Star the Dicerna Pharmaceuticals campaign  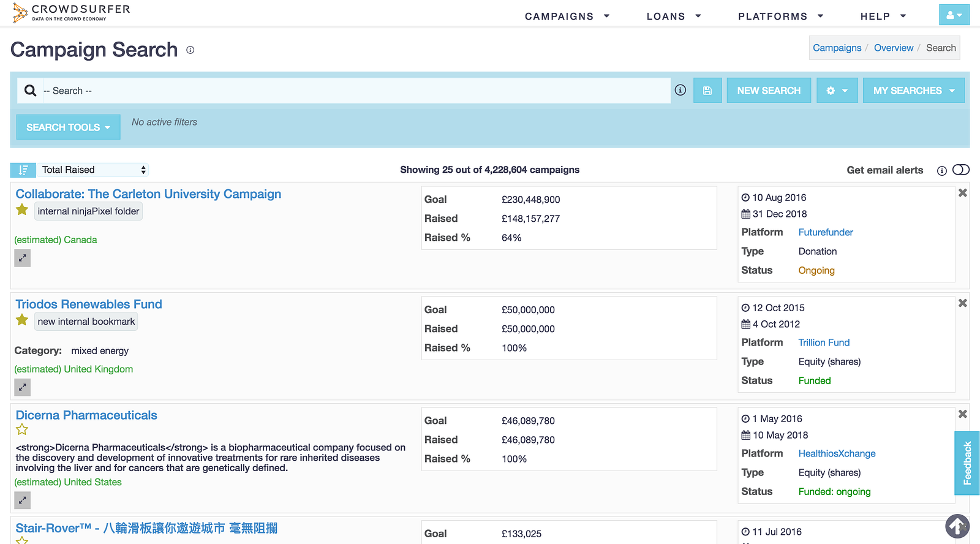tap(22, 429)
